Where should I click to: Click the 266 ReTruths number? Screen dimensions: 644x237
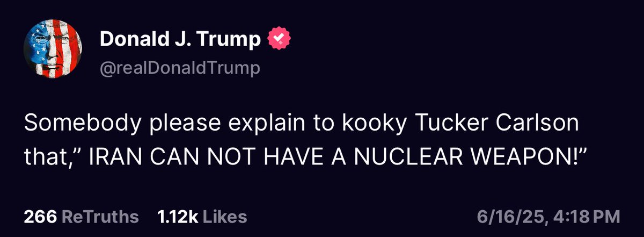(x=40, y=217)
